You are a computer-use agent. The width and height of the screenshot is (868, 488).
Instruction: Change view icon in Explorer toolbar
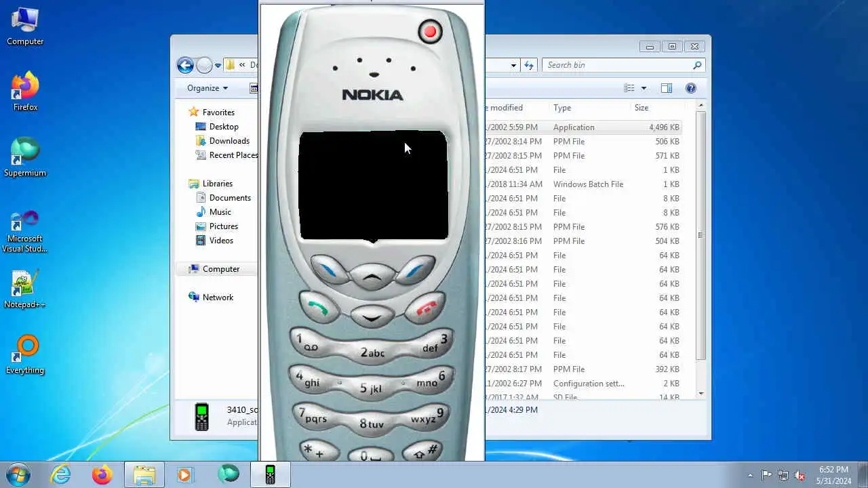tap(629, 88)
